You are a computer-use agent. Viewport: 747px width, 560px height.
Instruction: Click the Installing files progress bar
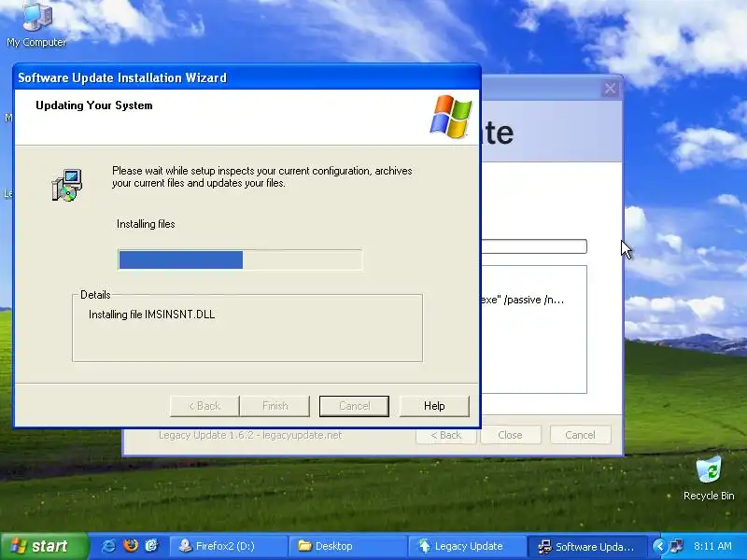(x=240, y=260)
